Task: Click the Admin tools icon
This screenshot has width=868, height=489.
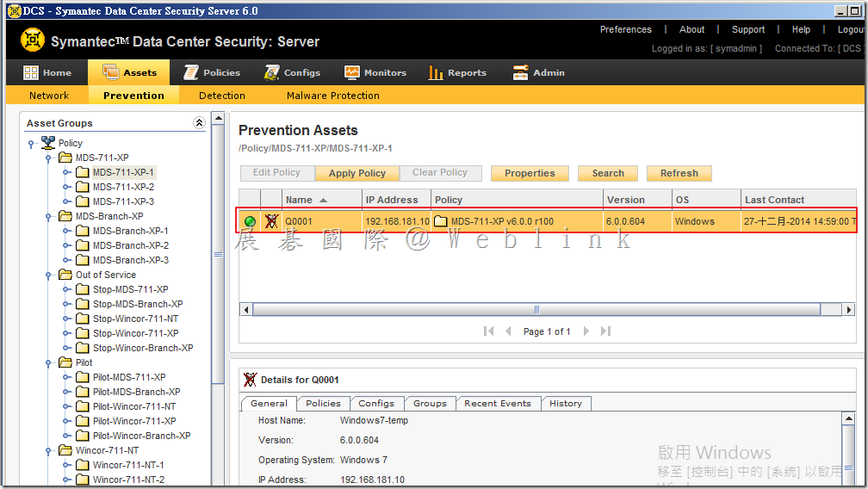Action: (x=520, y=72)
